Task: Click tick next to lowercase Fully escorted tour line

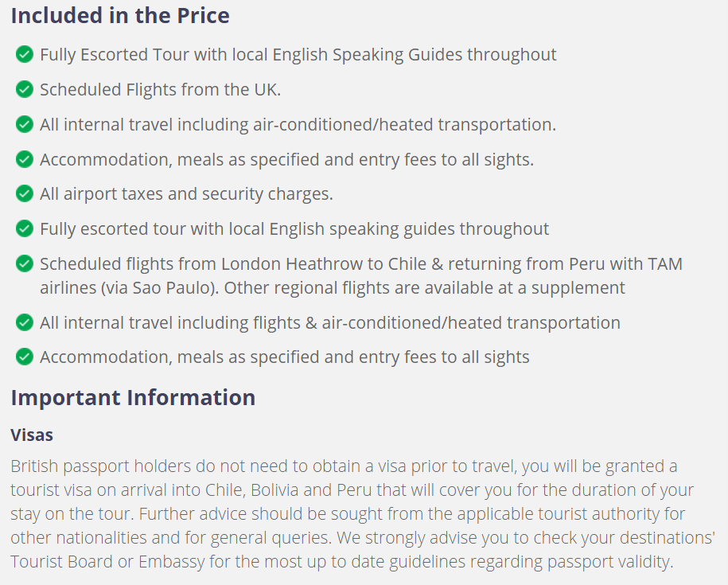Action: click(x=24, y=229)
